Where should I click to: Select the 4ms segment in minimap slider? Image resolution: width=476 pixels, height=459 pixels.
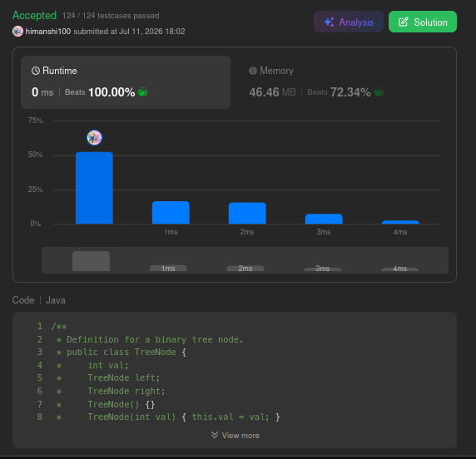[399, 269]
